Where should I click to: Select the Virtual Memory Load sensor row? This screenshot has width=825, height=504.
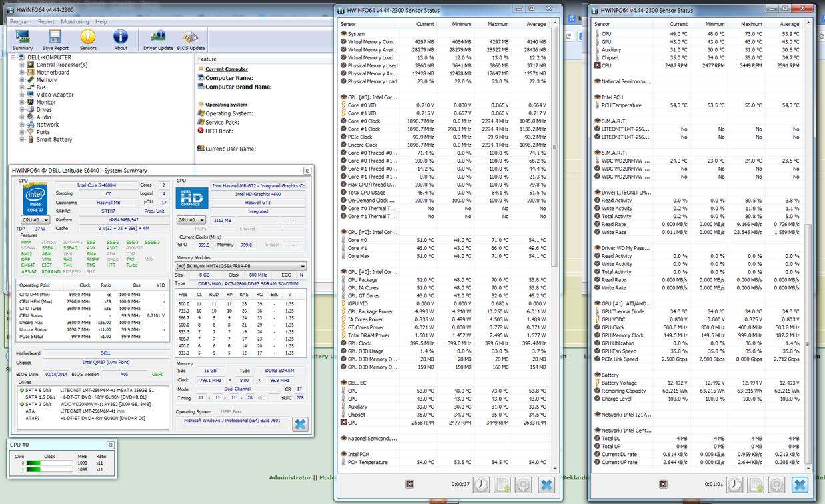[x=444, y=57]
